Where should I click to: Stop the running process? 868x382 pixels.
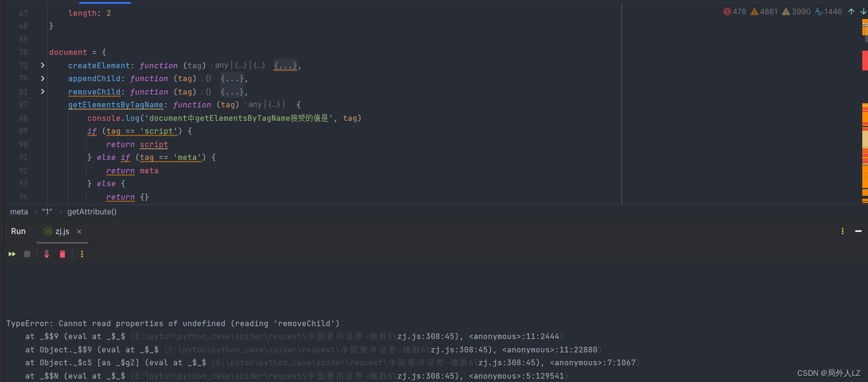[27, 254]
